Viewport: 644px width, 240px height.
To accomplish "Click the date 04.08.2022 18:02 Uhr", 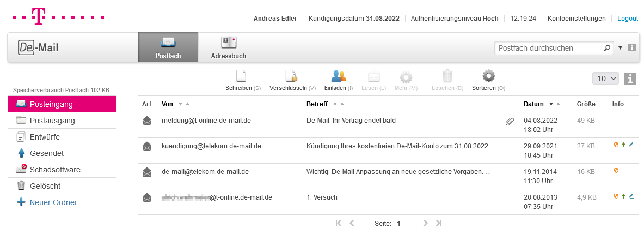I will point(540,125).
